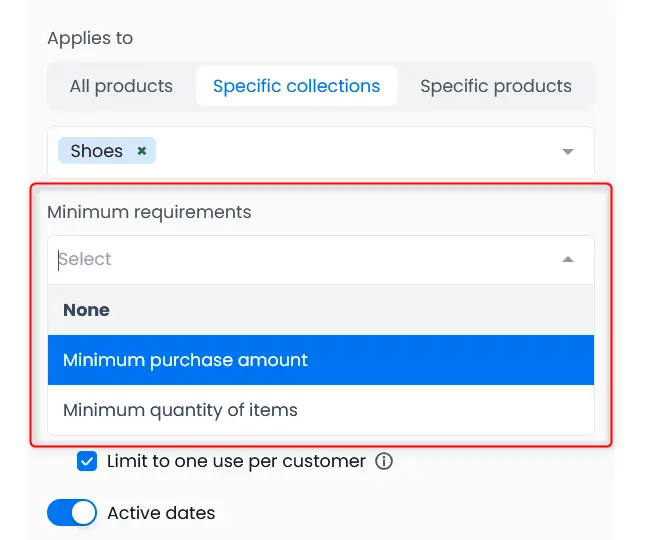Viewport: 645px width, 540px height.
Task: Focus the Minimum requirements Select field
Action: point(300,260)
